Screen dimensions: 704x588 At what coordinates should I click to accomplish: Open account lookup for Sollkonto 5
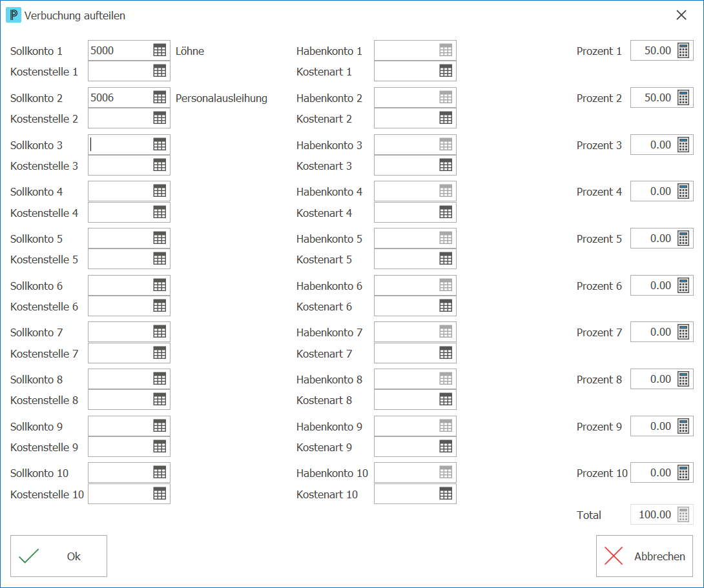160,238
